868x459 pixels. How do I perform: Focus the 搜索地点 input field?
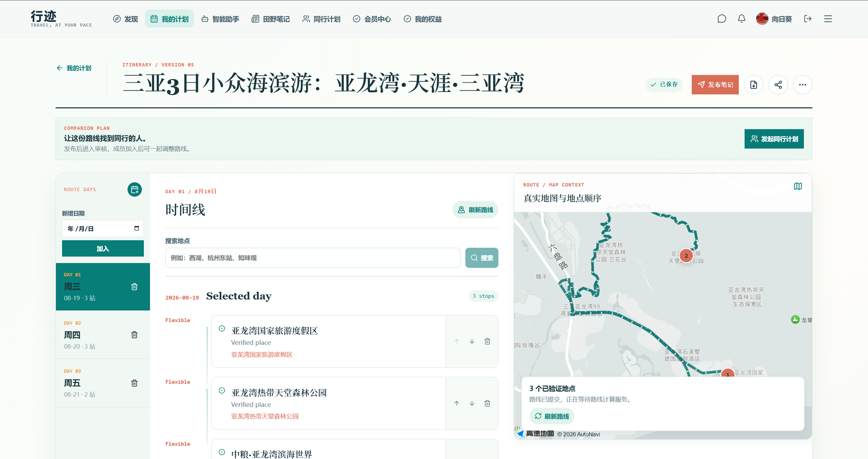tap(313, 258)
